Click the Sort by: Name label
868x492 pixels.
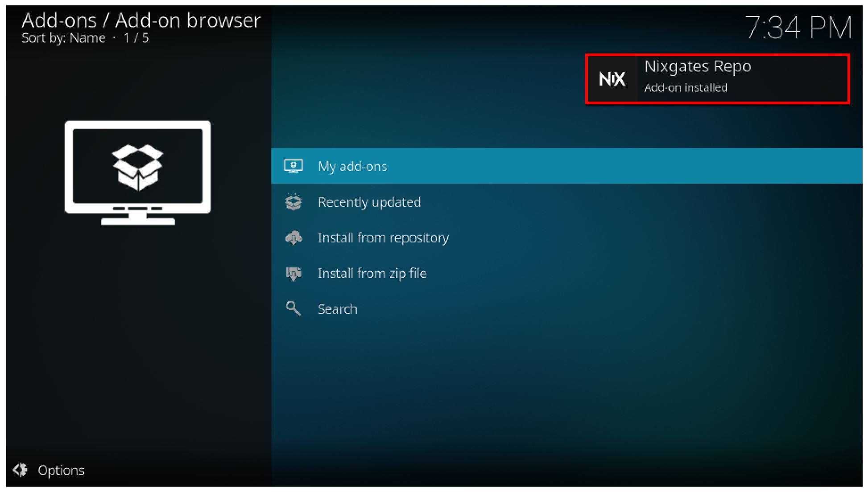(x=64, y=38)
